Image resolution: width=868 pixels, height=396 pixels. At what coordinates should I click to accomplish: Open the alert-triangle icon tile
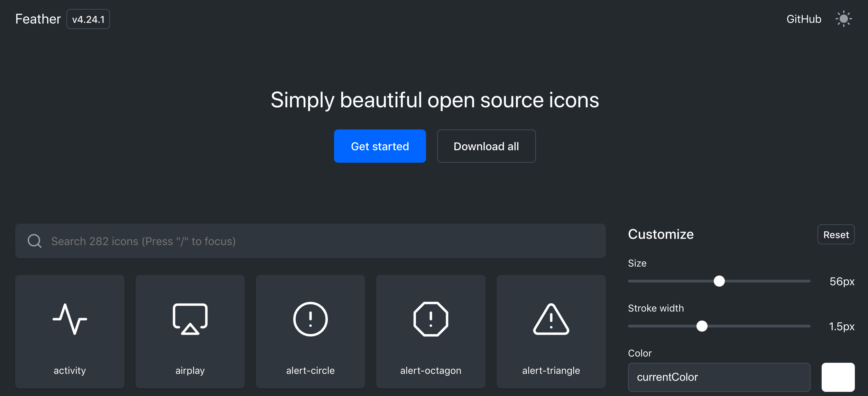551,331
